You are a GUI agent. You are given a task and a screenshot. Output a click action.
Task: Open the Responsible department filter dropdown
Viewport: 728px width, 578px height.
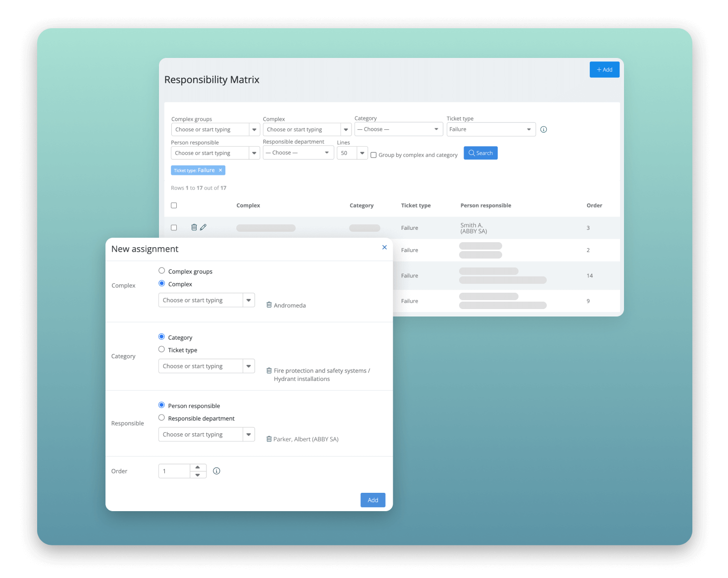click(x=326, y=153)
